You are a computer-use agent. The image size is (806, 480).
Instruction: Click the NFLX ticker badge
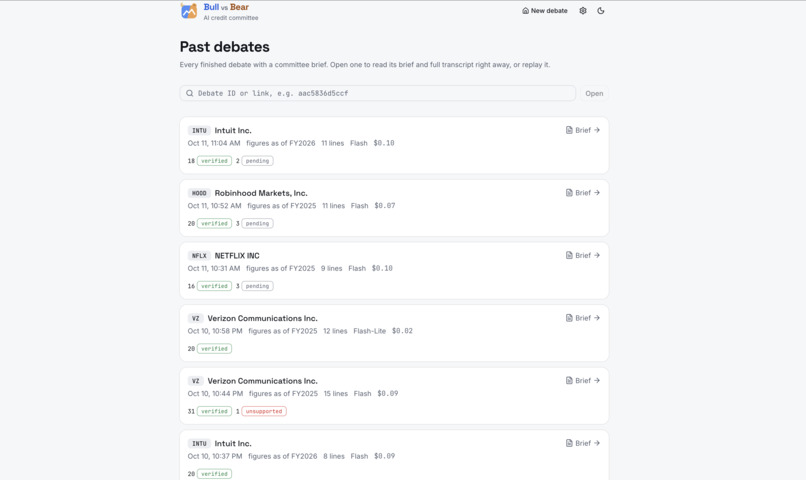click(199, 256)
